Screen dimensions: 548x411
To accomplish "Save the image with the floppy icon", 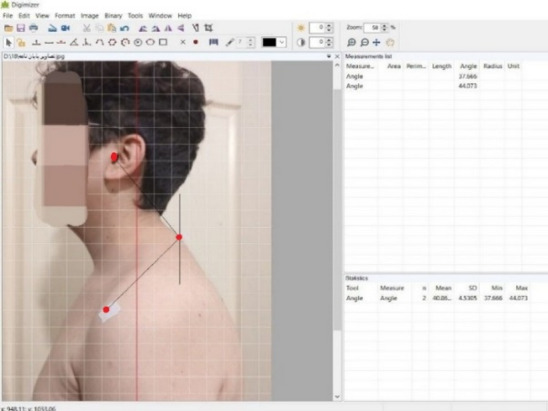I will point(21,28).
